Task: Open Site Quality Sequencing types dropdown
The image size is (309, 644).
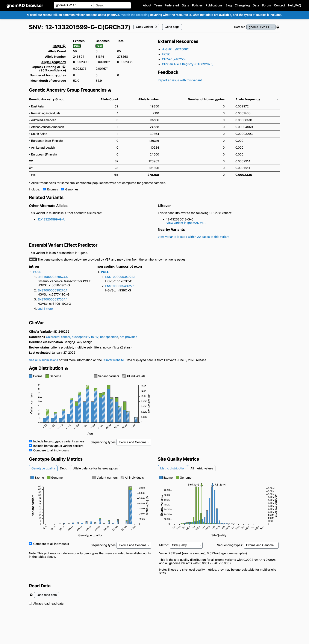Action: click(x=261, y=545)
